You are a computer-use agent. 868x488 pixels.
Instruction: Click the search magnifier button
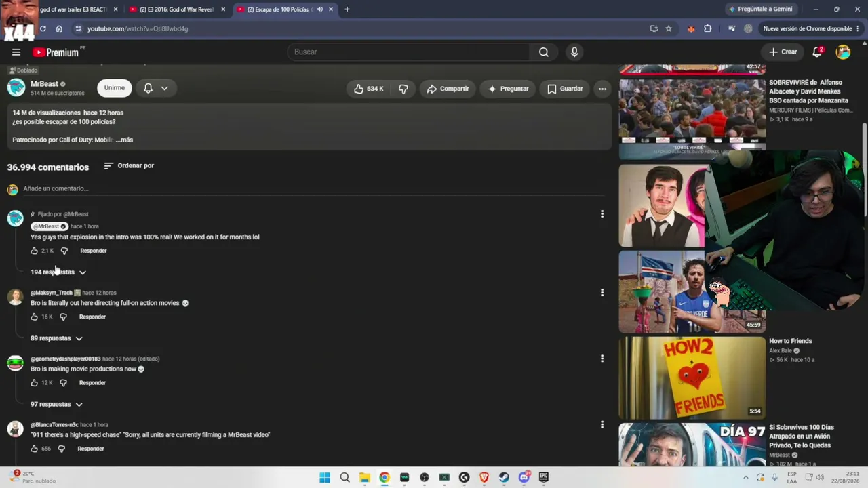tap(544, 52)
